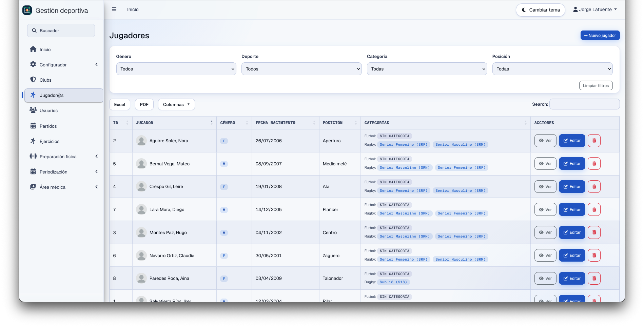View player Paredes Roca, Aina
644x327 pixels.
pos(545,279)
